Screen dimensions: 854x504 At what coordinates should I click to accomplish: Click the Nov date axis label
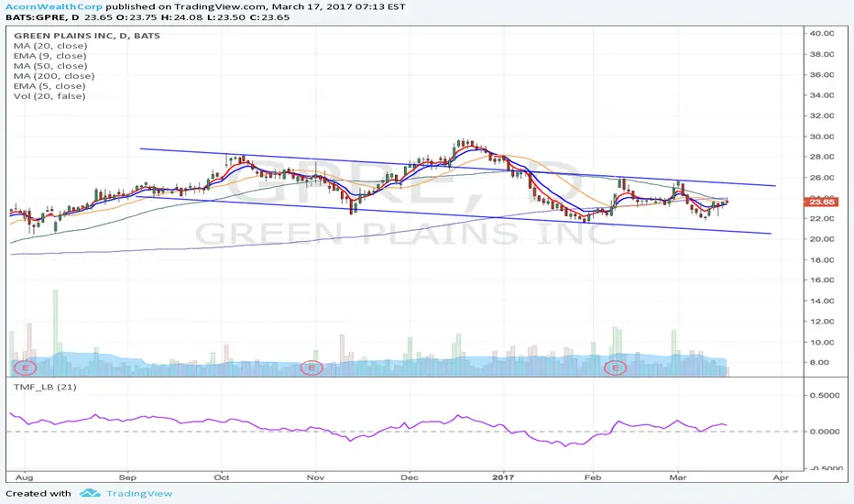coord(315,477)
